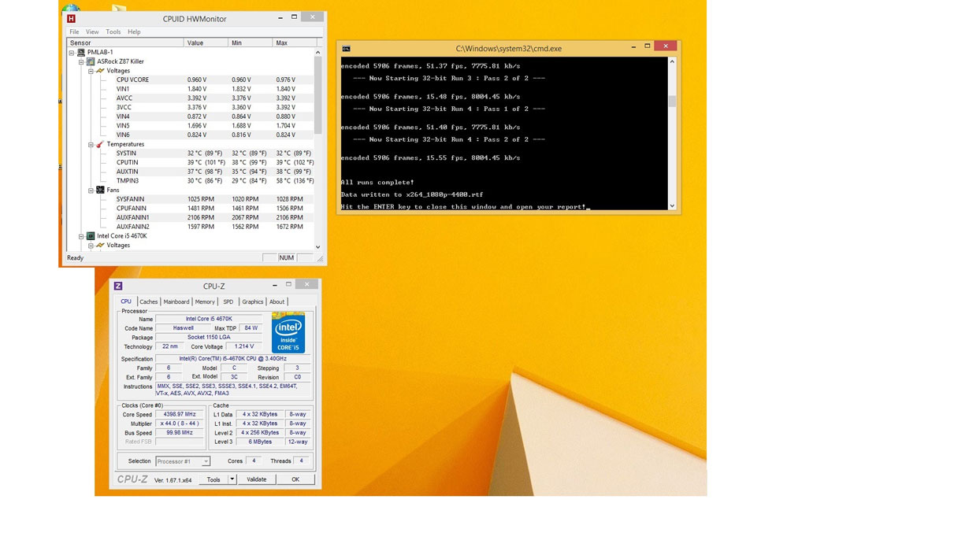Collapse the PMLAB-1 tree node
The height and width of the screenshot is (551, 980).
click(72, 53)
